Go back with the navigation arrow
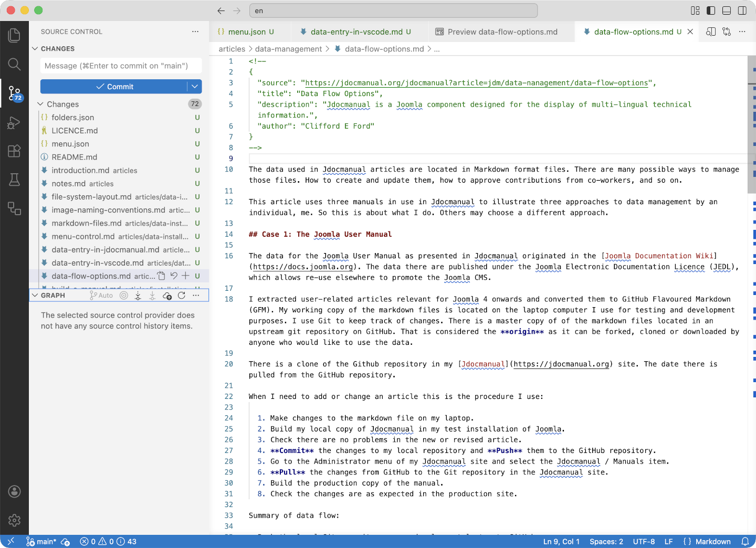This screenshot has width=756, height=548. (221, 10)
